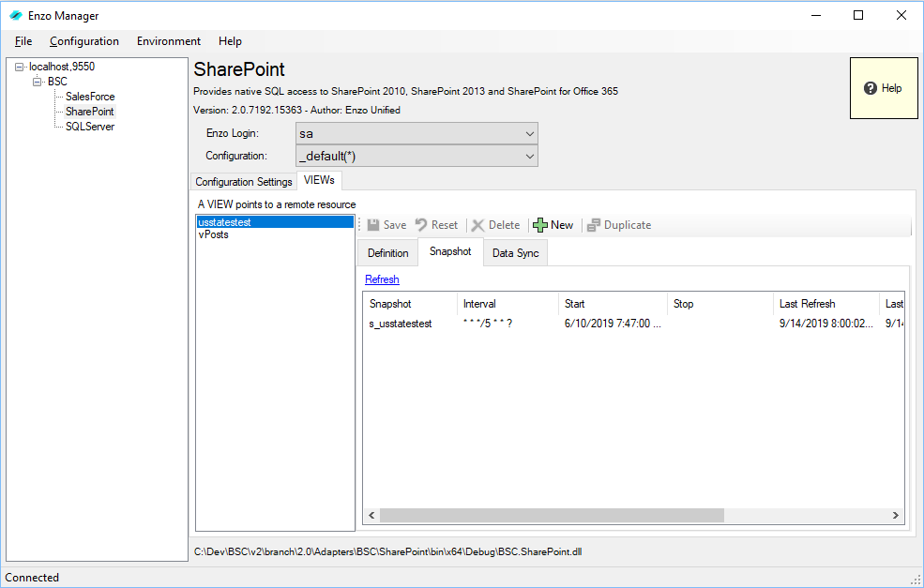Click the Interval column header

coord(507,304)
